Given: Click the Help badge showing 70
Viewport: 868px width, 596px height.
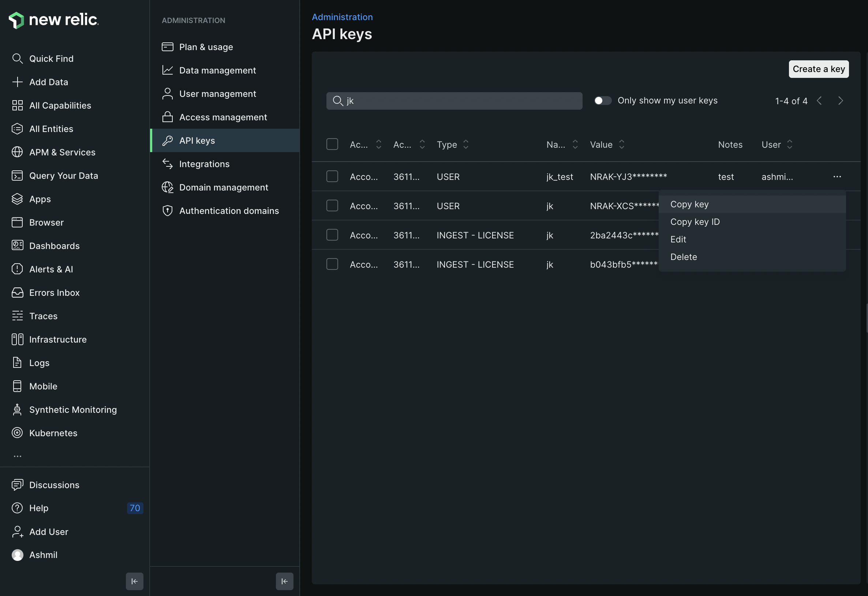Looking at the screenshot, I should click(135, 508).
